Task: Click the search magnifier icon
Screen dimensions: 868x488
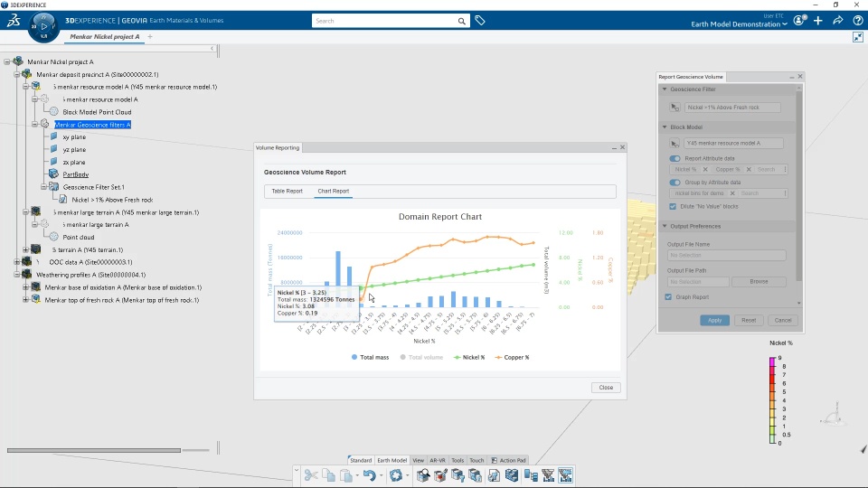Action: coord(461,21)
